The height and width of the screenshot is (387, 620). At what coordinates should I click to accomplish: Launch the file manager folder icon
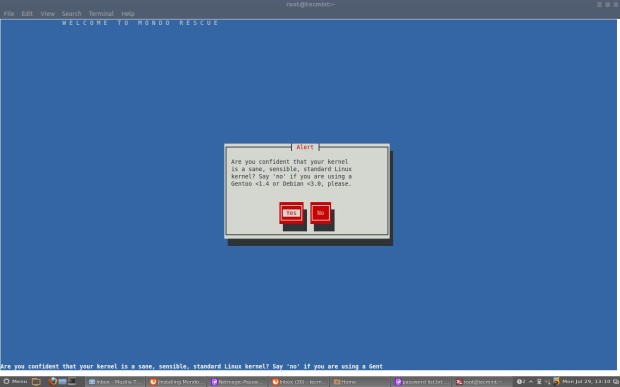click(36, 381)
